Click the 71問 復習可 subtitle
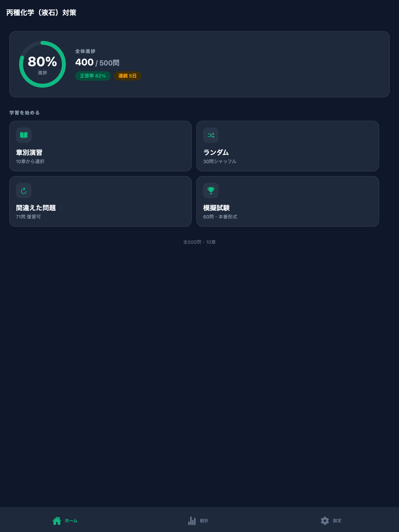Viewport: 399px width, 532px height. (x=28, y=217)
